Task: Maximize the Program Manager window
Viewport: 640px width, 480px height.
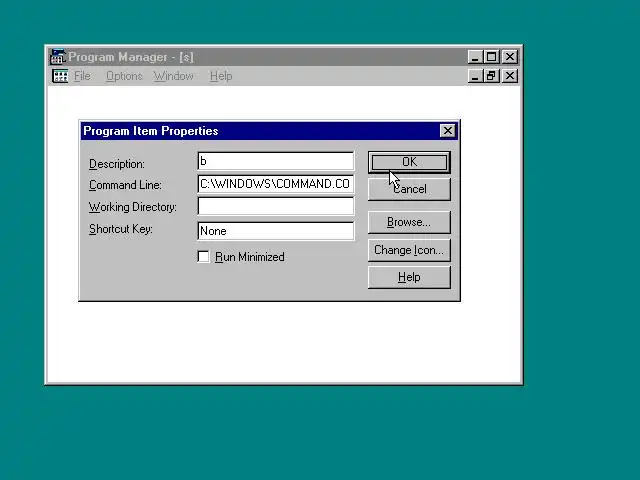Action: (x=491, y=57)
